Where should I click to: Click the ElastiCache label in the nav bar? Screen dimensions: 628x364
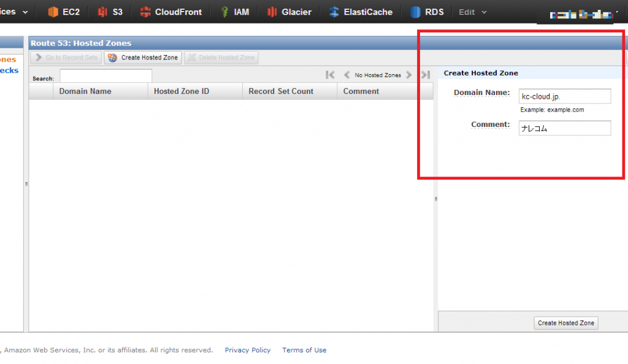click(x=368, y=12)
